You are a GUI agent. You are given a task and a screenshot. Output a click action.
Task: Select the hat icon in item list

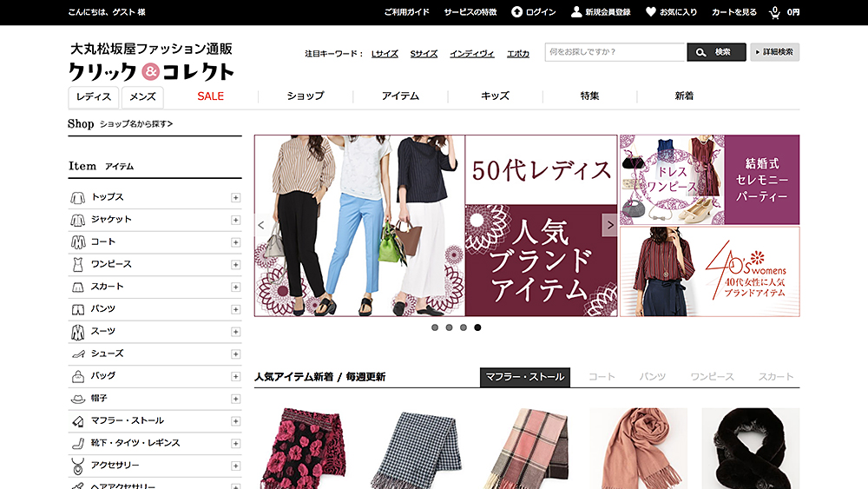(x=77, y=399)
